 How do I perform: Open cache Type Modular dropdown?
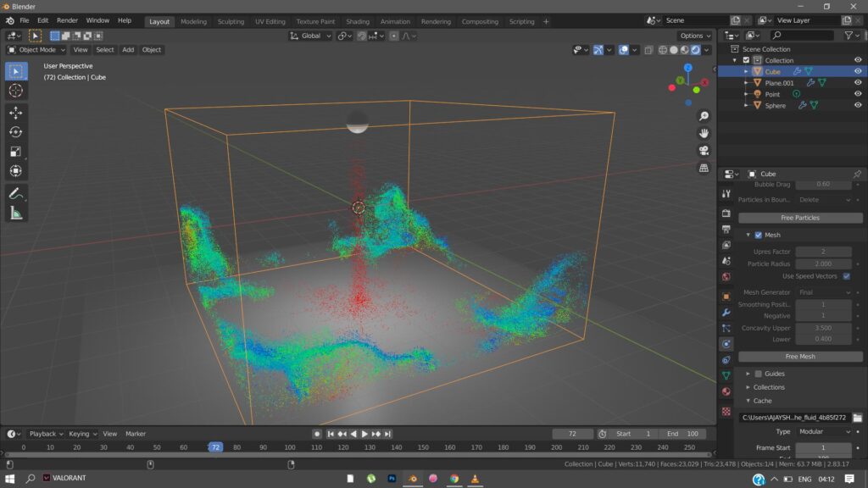824,431
